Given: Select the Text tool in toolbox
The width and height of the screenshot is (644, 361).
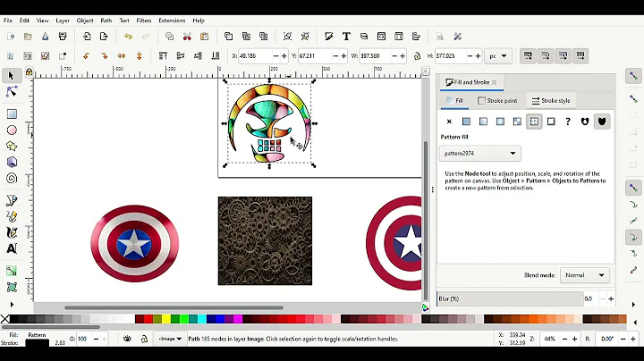Looking at the screenshot, I should 12,248.
